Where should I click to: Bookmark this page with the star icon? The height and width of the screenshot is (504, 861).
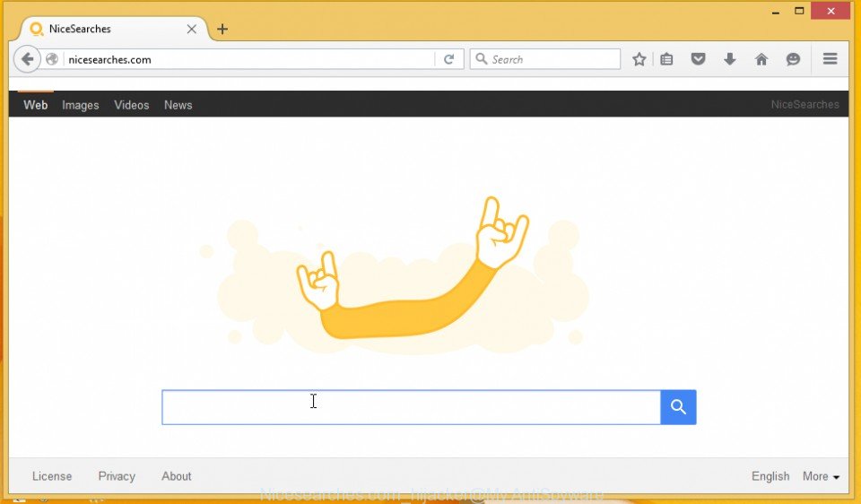(x=639, y=59)
